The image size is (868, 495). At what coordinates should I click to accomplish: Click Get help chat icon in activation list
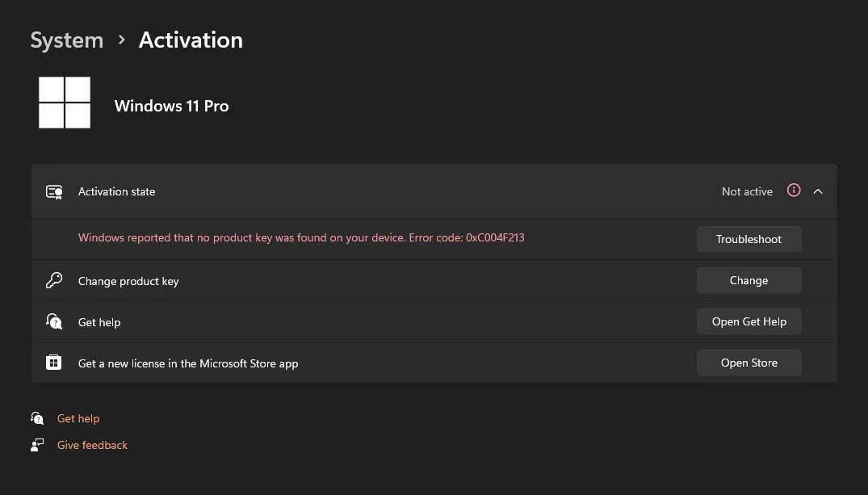click(54, 321)
